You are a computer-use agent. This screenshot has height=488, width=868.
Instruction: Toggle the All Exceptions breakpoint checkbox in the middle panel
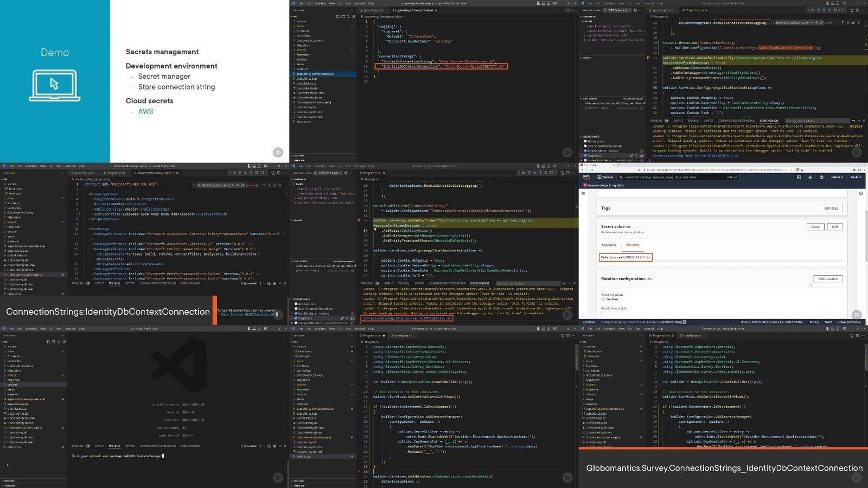tap(295, 304)
